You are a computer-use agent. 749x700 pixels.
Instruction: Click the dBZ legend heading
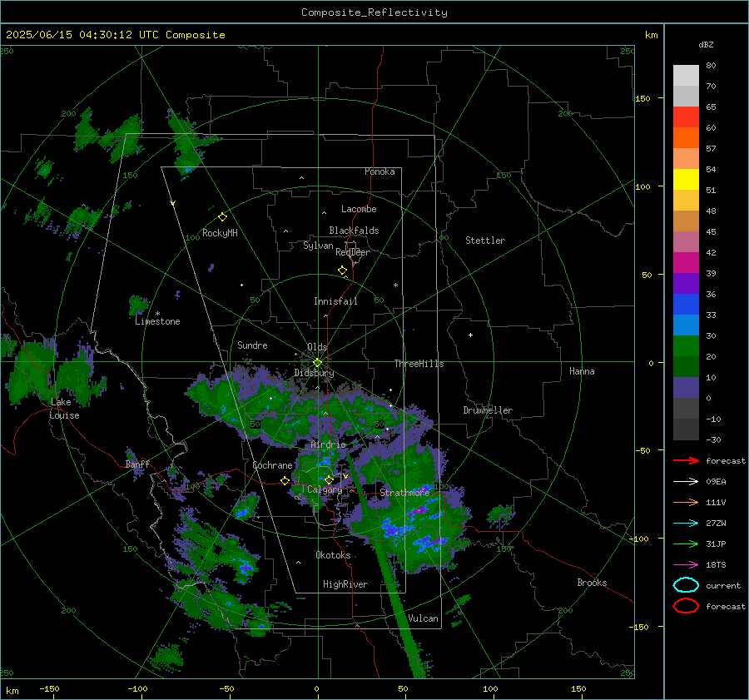click(706, 44)
